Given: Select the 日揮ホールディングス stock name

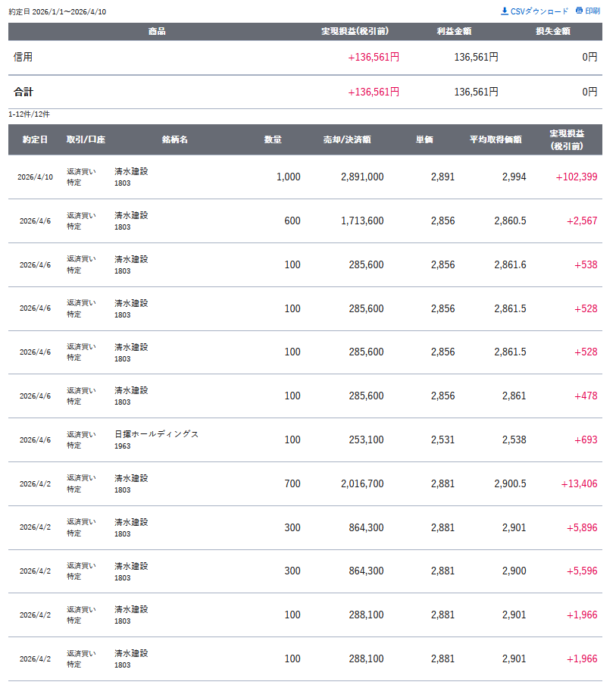Looking at the screenshot, I should click(157, 434).
